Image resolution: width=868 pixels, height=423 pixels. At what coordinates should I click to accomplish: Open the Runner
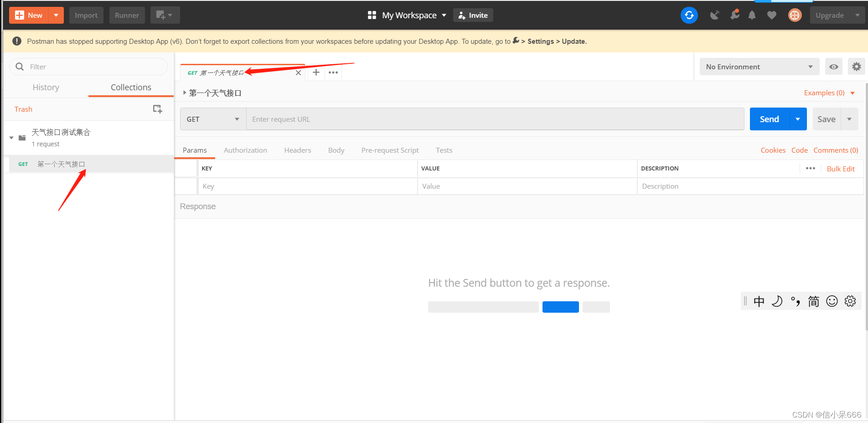127,15
